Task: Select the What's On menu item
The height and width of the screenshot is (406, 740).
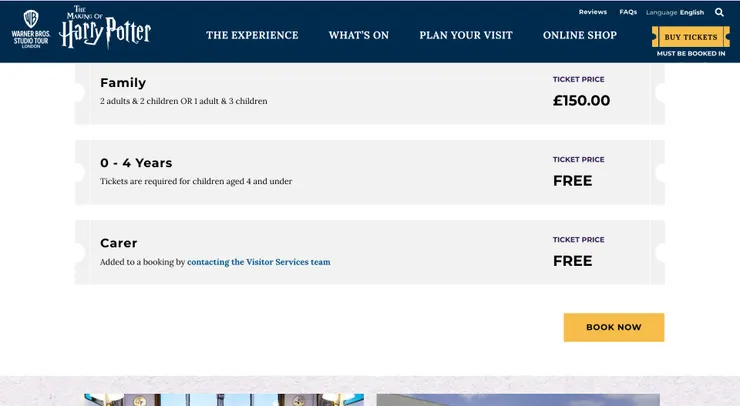Action: pyautogui.click(x=359, y=35)
